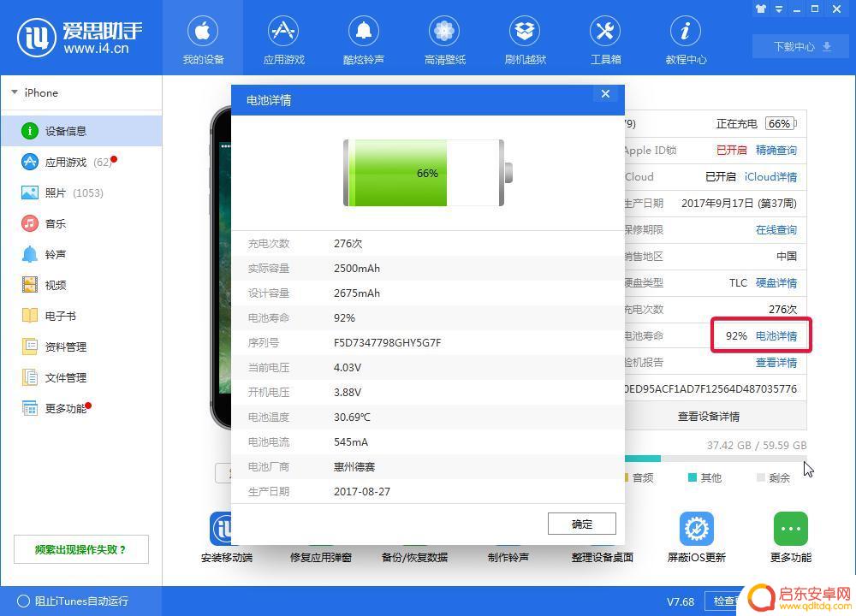
Task: Click the i4 爱思助手 logo
Action: (x=80, y=38)
